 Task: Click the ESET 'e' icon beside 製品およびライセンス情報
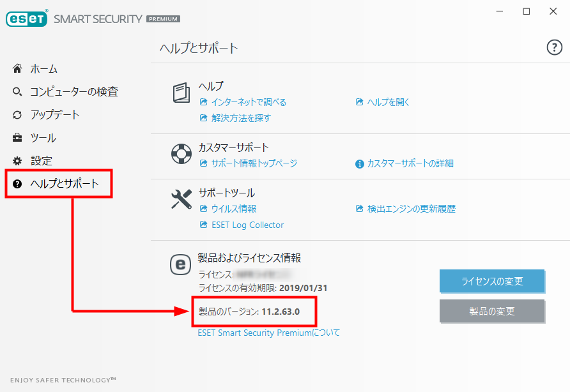(180, 264)
